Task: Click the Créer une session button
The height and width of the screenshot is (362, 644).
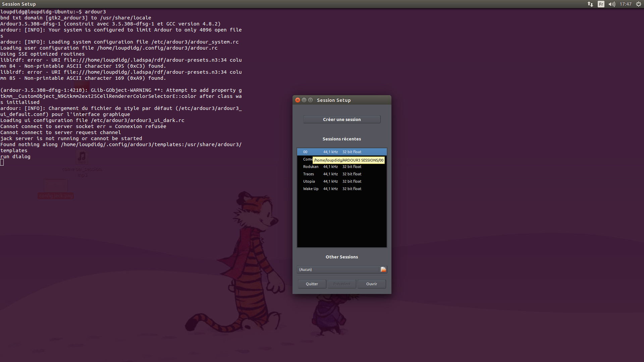Action: pyautogui.click(x=342, y=119)
